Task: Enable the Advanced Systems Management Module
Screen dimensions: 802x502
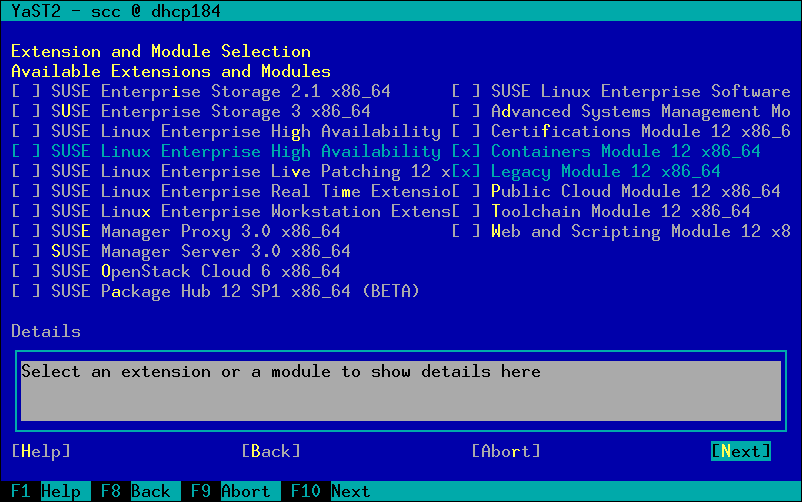Action: (x=467, y=112)
